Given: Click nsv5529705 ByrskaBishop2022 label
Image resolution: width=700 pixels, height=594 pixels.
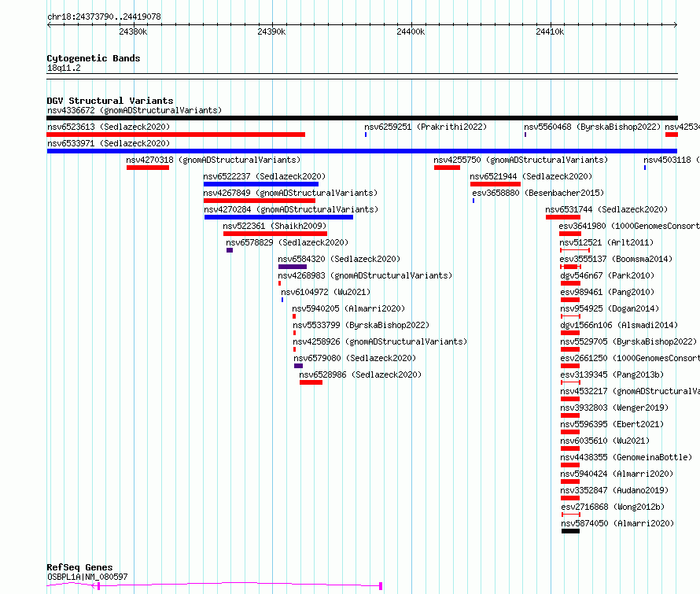Looking at the screenshot, I should (628, 341).
